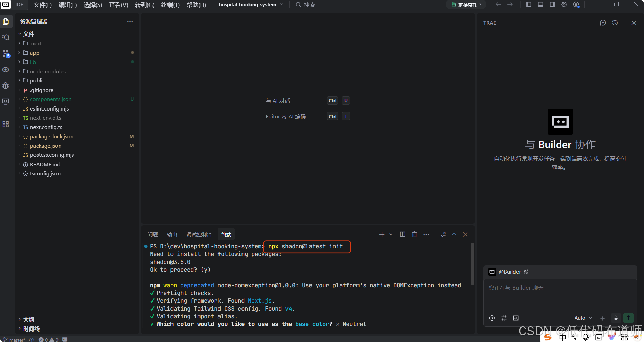This screenshot has height=342, width=644.
Task: Split the terminal panel
Action: 402,234
